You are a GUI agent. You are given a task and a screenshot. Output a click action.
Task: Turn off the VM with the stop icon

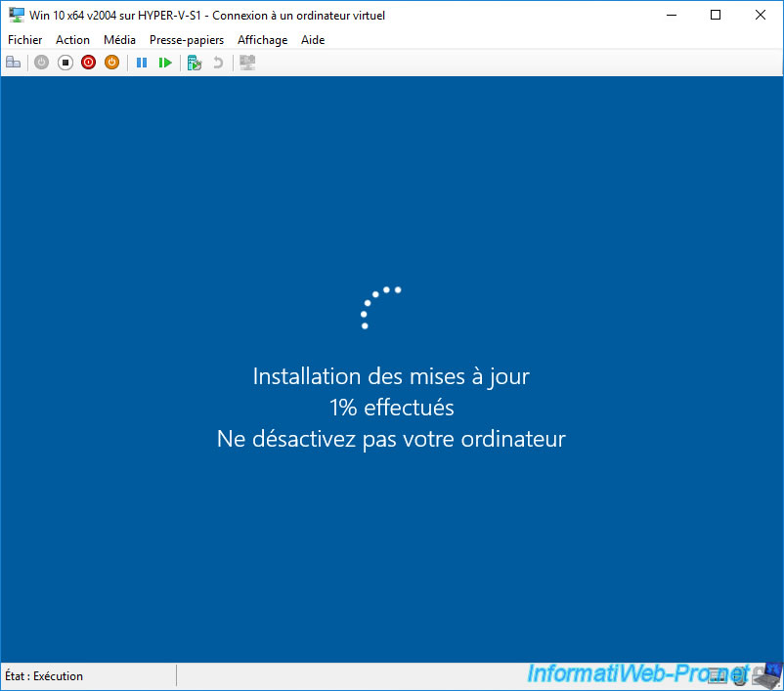[65, 63]
